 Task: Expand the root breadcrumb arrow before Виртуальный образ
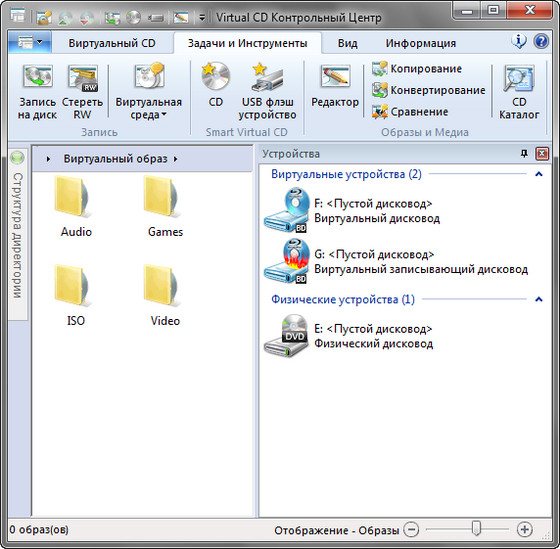[x=48, y=159]
